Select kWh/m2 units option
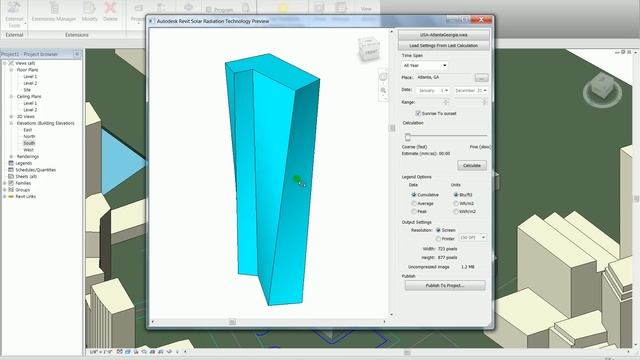Screen dimensions: 640x360 point(456,211)
